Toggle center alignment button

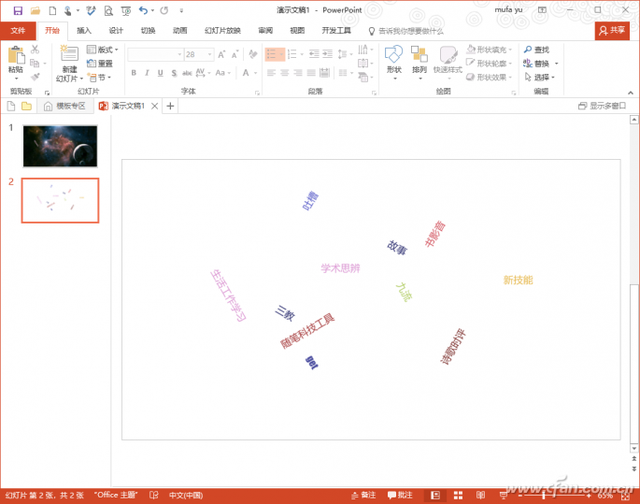[x=284, y=73]
